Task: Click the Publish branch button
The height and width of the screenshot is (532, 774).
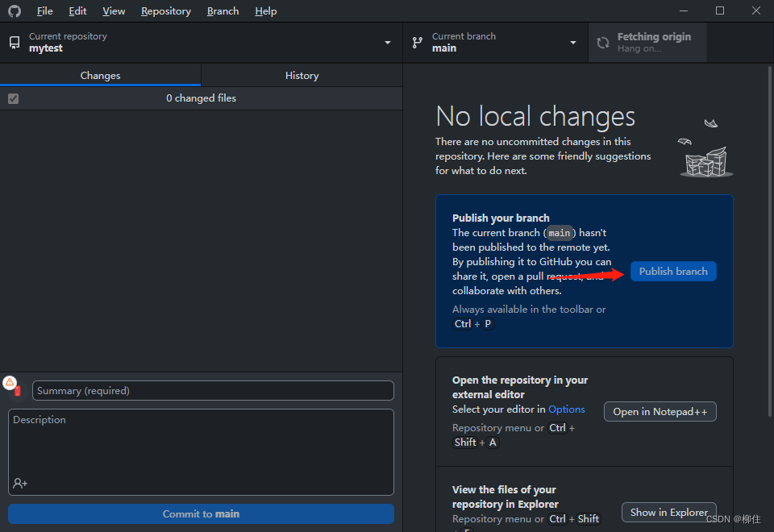Action: click(673, 272)
